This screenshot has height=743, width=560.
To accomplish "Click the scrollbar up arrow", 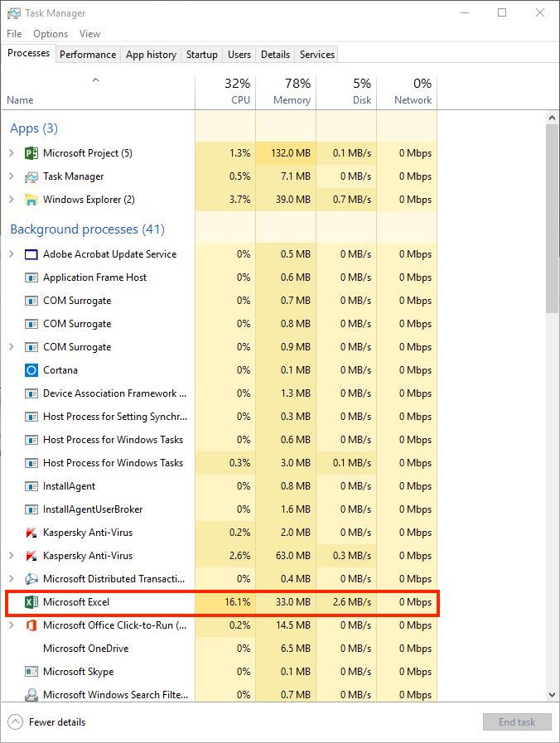I will (552, 118).
